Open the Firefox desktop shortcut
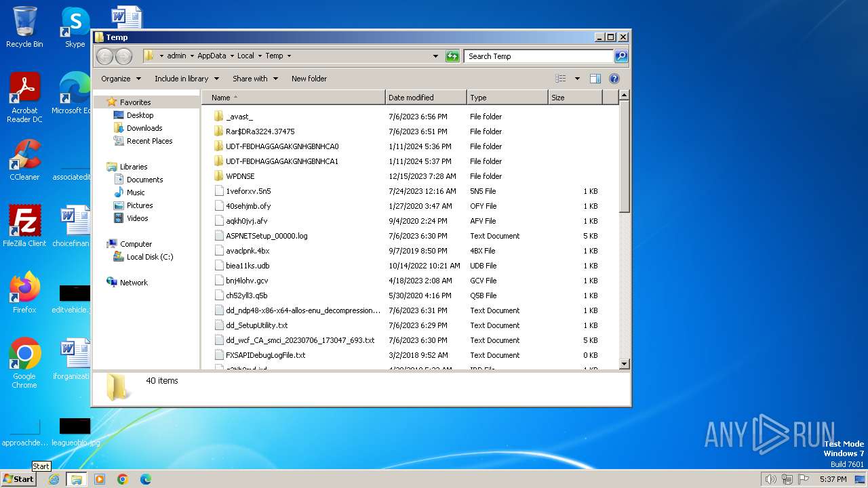Image resolution: width=868 pixels, height=488 pixels. tap(24, 292)
